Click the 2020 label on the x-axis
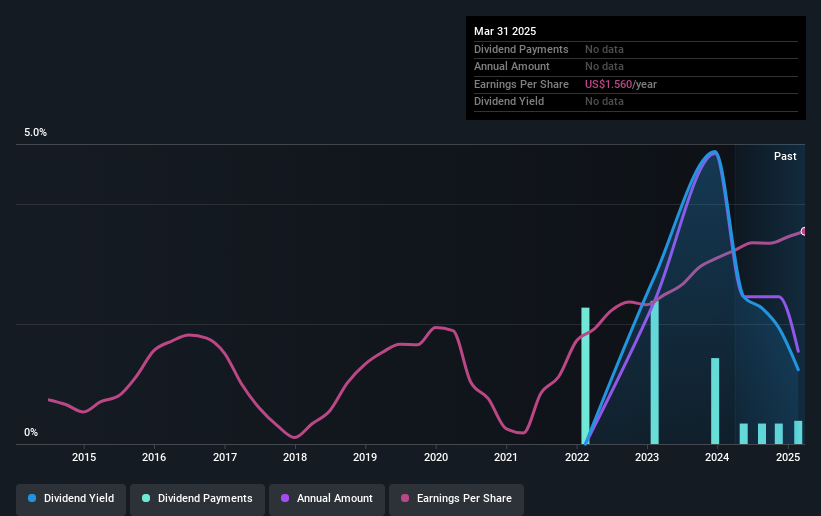 point(436,457)
